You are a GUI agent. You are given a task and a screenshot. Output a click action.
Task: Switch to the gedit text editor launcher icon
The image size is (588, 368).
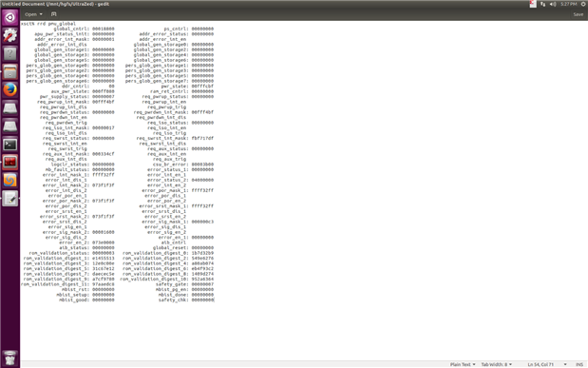pyautogui.click(x=9, y=199)
